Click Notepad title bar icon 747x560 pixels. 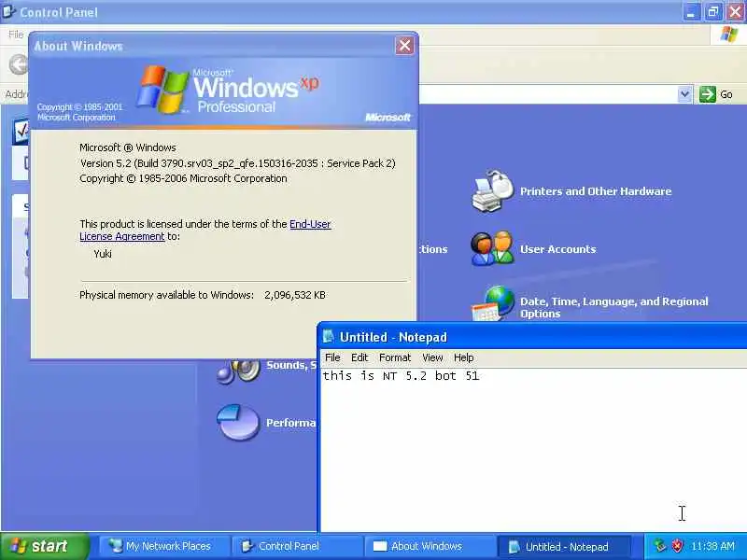point(329,337)
